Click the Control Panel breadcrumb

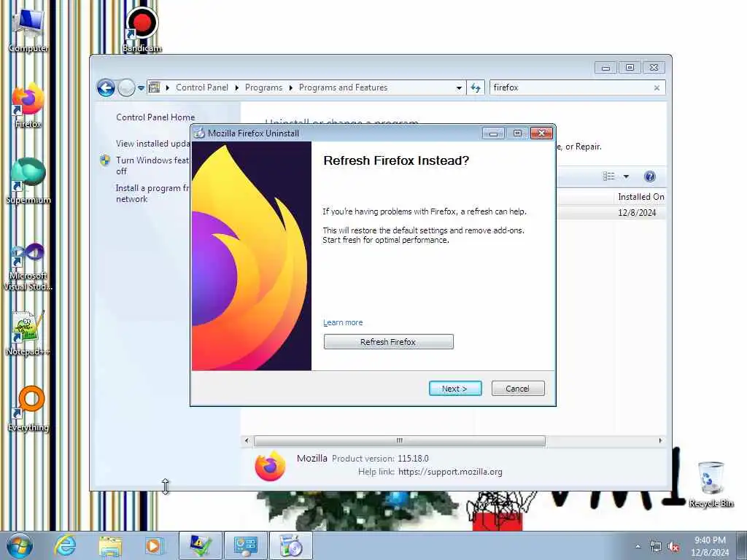(202, 87)
